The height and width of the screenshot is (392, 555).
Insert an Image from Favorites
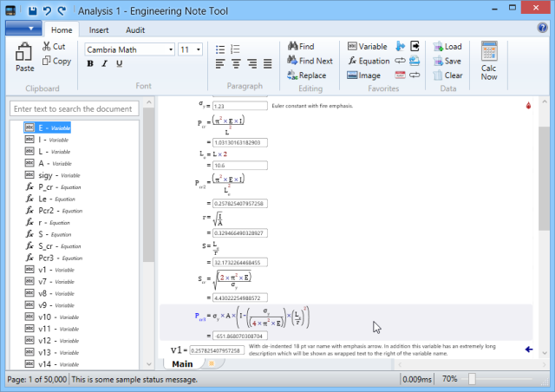tap(364, 75)
